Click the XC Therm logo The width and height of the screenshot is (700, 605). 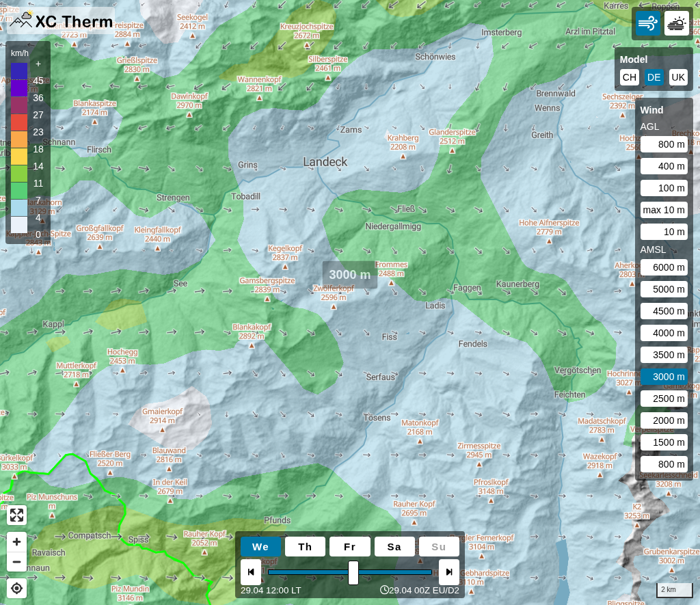pos(62,21)
